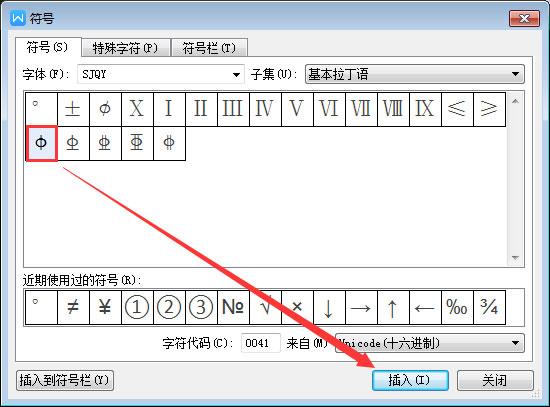Pick the Roman numeral VIII symbol

[393, 109]
